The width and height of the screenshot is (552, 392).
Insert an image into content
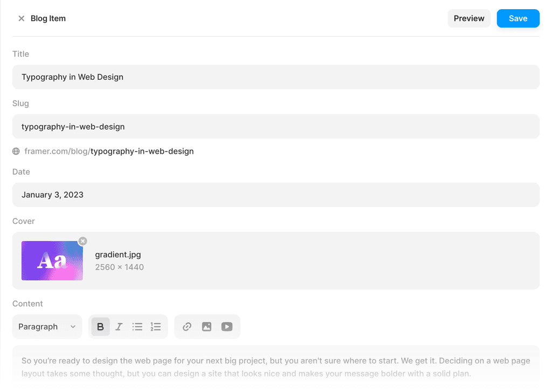coord(206,327)
